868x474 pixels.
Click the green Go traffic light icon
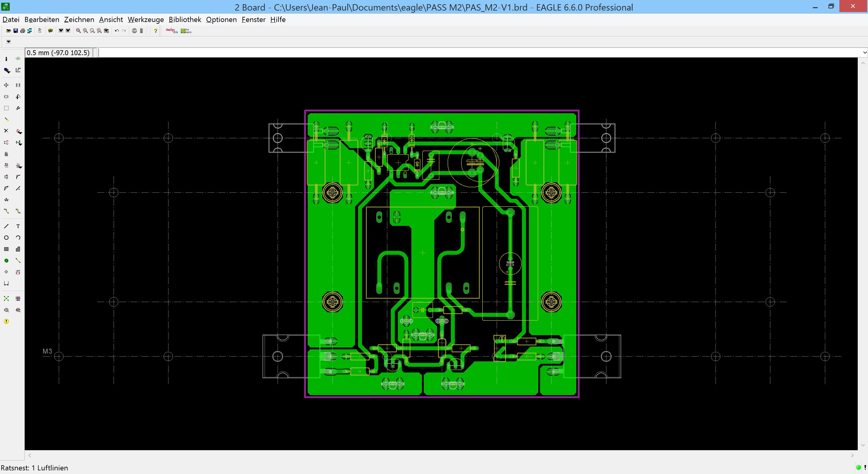click(142, 31)
